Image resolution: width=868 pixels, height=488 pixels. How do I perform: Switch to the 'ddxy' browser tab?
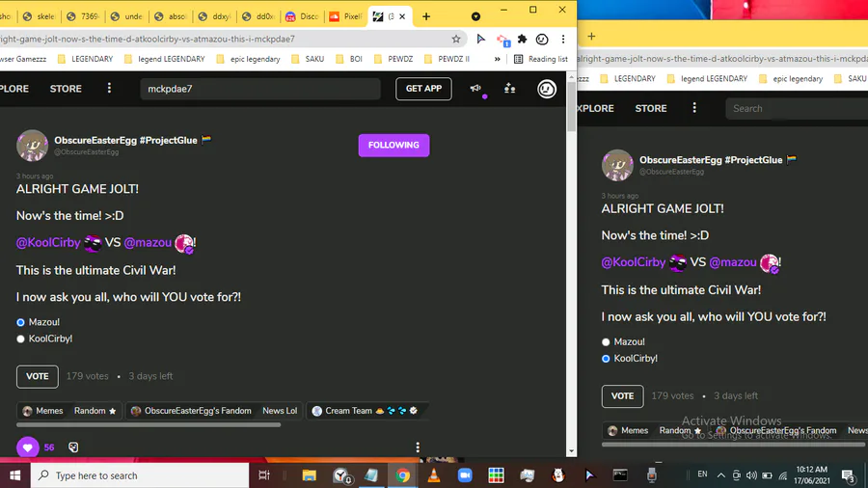tap(214, 16)
